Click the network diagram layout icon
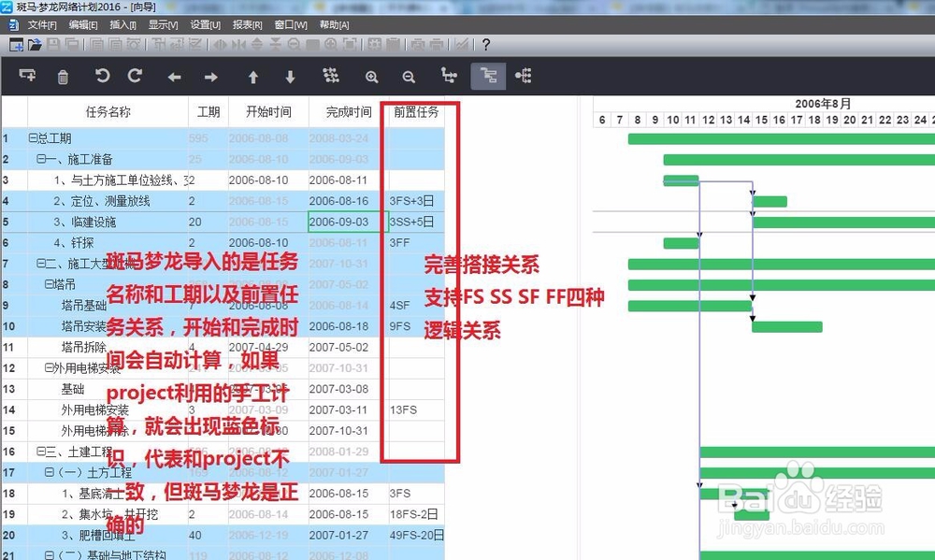 point(331,76)
